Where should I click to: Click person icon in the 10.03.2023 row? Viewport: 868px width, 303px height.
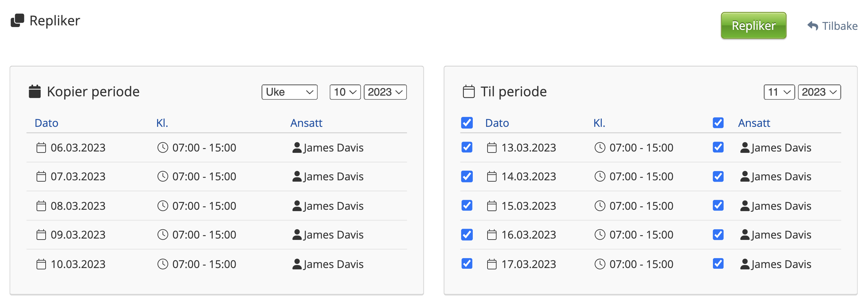pos(297,264)
